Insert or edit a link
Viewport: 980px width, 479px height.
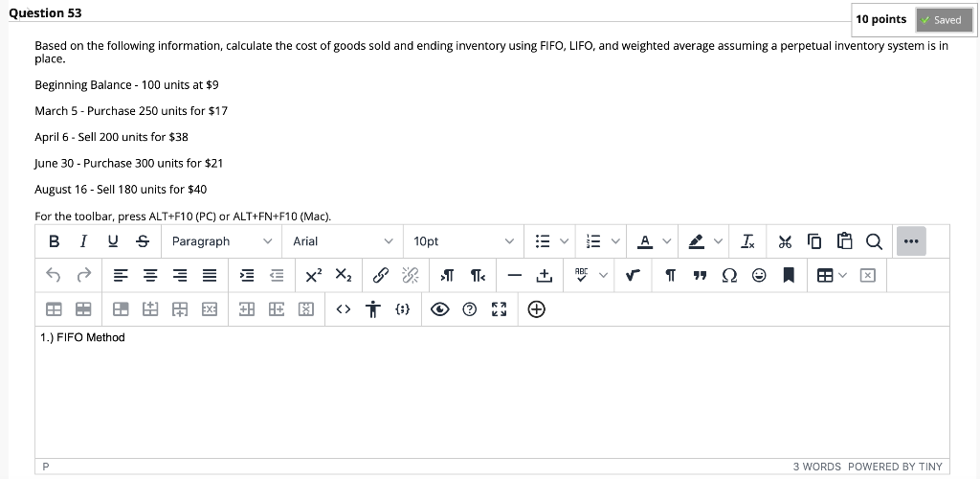pos(381,275)
